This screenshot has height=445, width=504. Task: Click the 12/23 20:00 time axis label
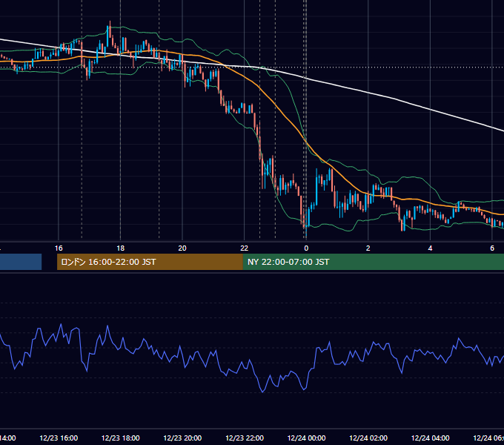(182, 438)
